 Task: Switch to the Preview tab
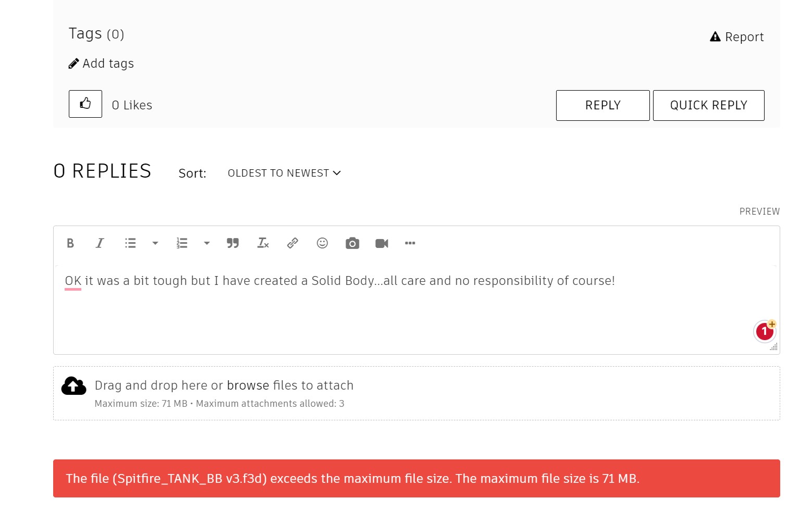pos(759,211)
